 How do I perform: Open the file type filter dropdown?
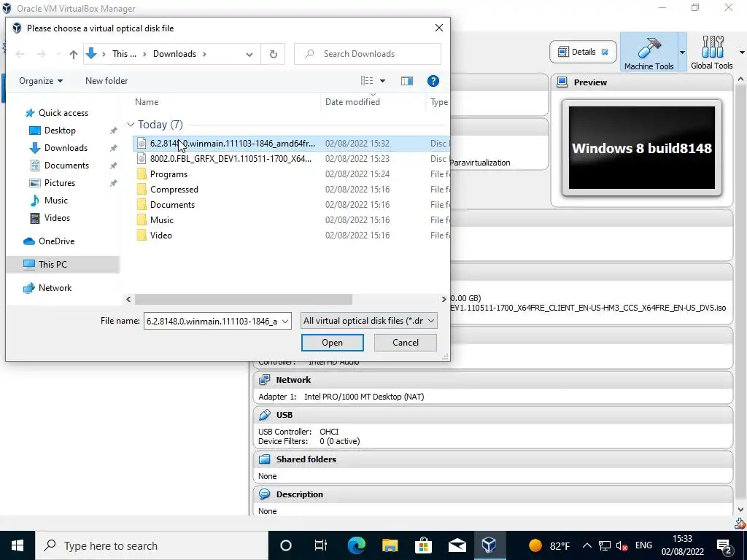[x=368, y=321]
